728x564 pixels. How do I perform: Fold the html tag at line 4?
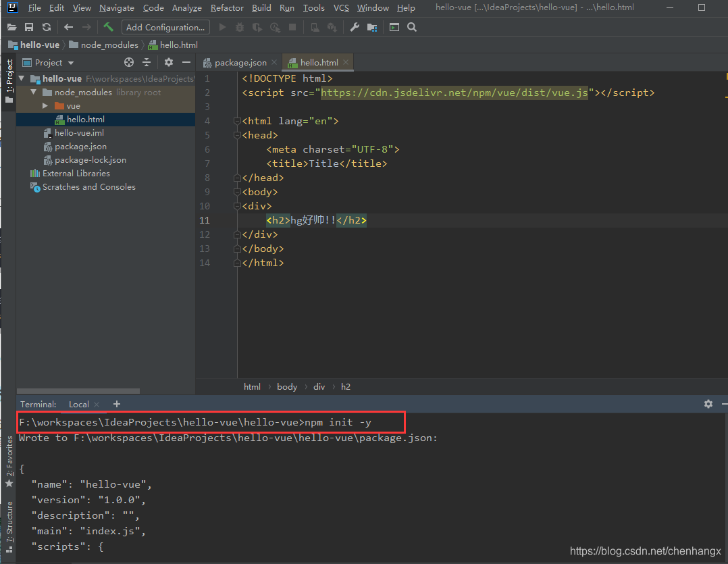[x=237, y=121]
